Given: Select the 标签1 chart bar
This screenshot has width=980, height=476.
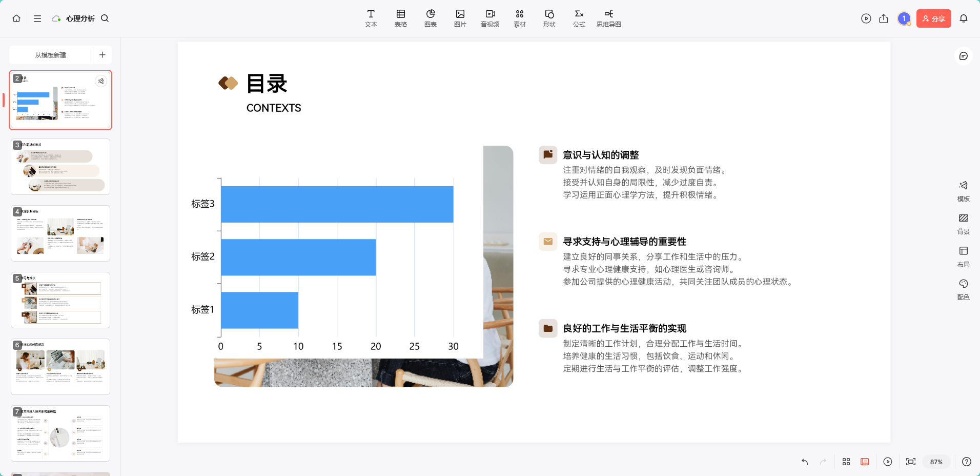Looking at the screenshot, I should tap(260, 310).
